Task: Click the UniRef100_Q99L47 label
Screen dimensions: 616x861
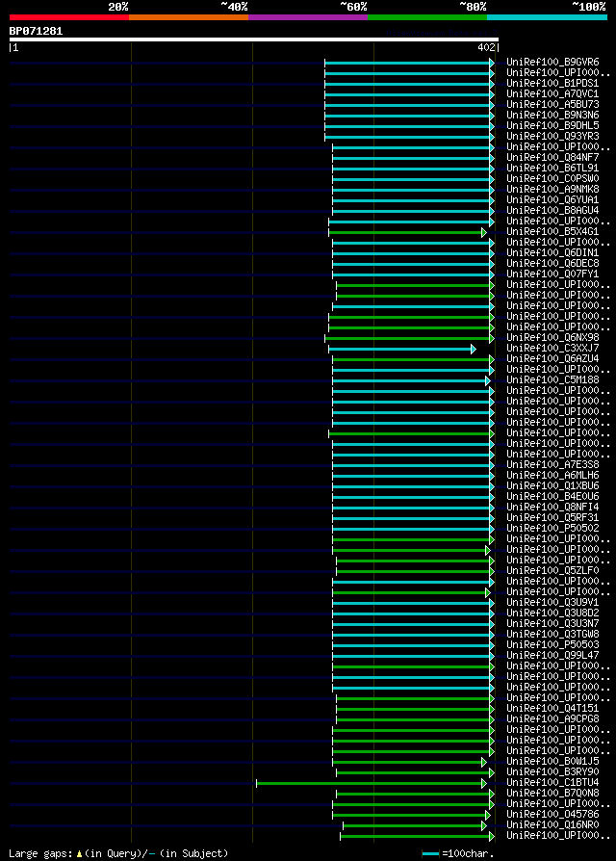Action: click(x=552, y=656)
